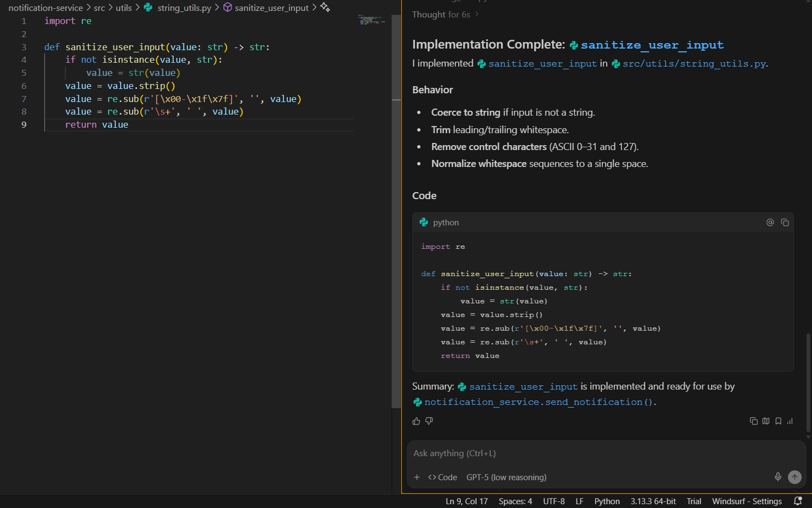The width and height of the screenshot is (812, 508).
Task: Click the copy-response icon under the summary
Action: click(x=754, y=421)
